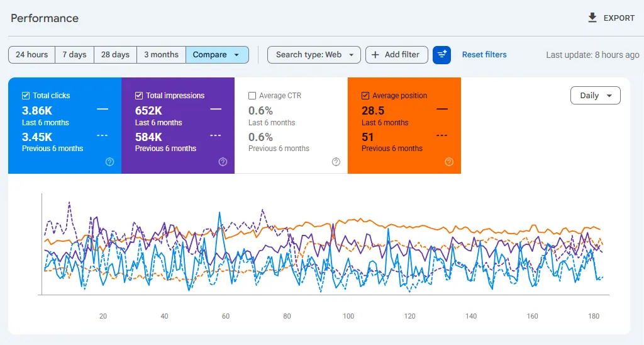644x345 pixels.
Task: Select the 3 months range tab
Action: [x=161, y=55]
